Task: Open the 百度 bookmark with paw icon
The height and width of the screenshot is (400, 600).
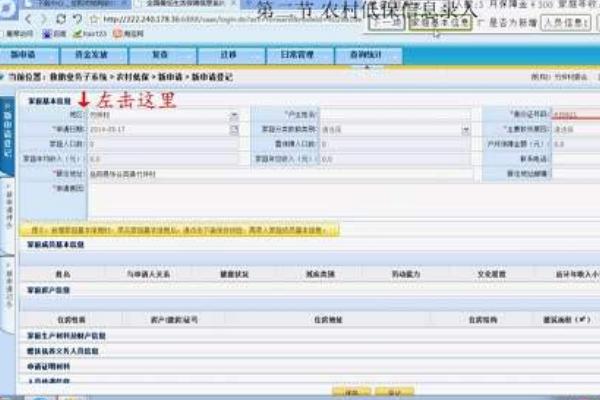Action: pos(54,34)
